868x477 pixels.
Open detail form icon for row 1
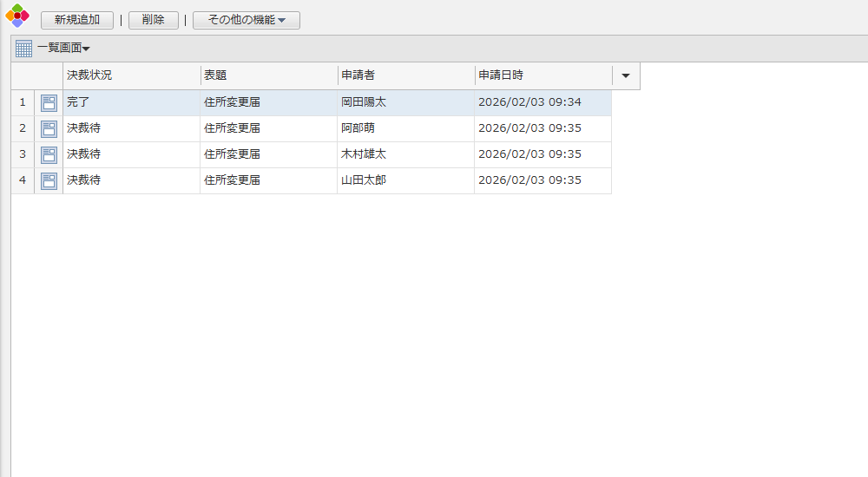click(49, 103)
